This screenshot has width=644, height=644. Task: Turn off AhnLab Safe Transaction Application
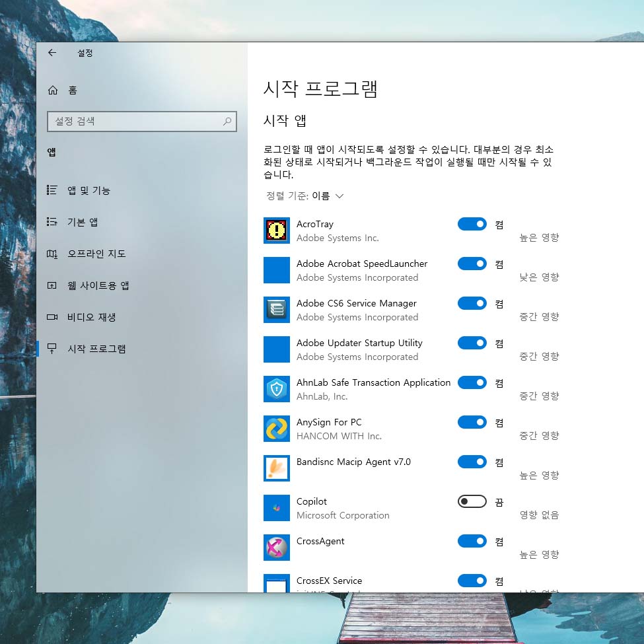coord(472,382)
